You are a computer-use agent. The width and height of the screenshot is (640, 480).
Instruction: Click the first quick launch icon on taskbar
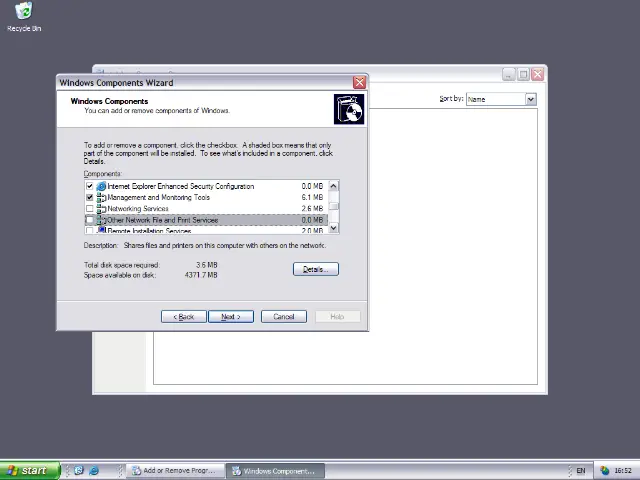[x=79, y=471]
